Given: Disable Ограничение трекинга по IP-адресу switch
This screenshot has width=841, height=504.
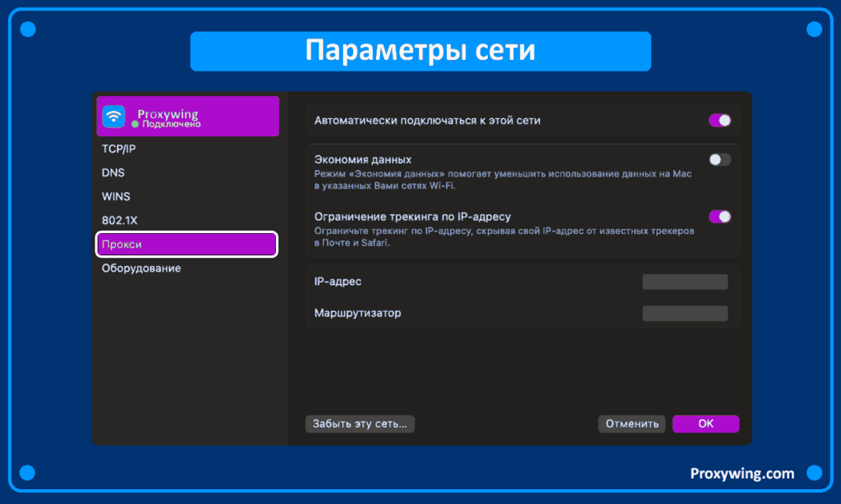Looking at the screenshot, I should [x=719, y=217].
